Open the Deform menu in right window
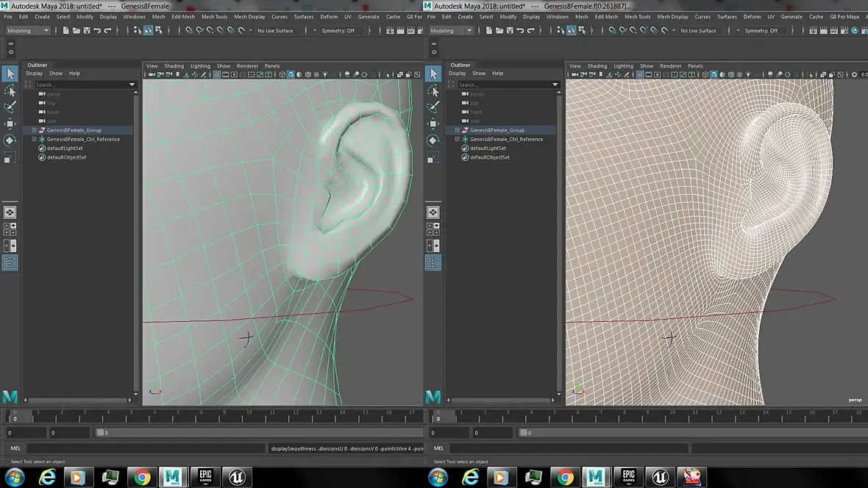 click(x=752, y=17)
